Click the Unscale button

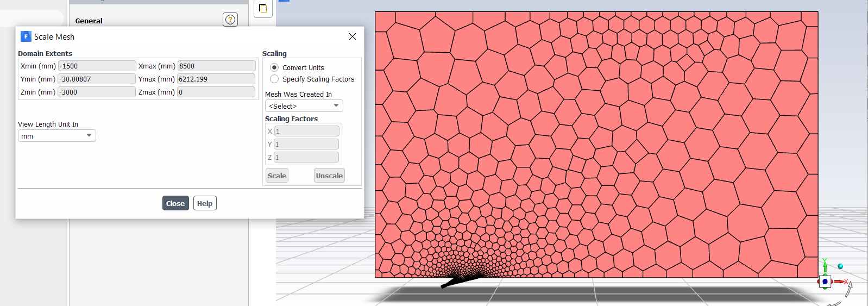329,176
